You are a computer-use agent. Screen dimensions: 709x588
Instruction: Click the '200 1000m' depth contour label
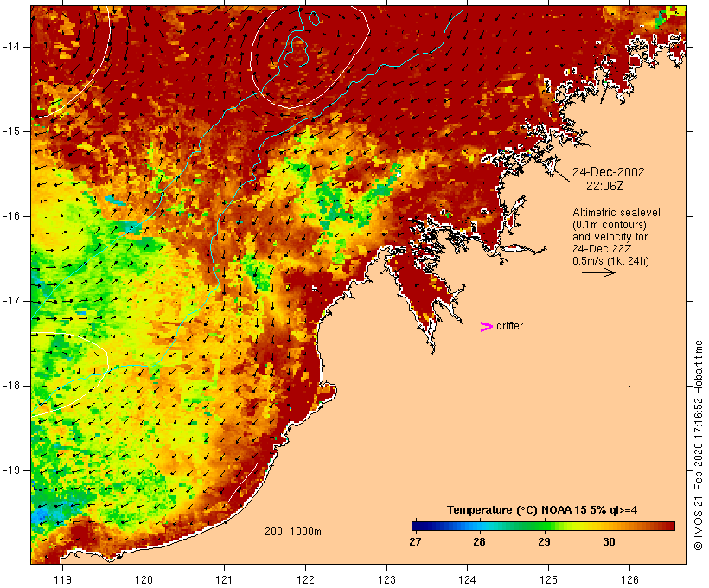point(293,532)
